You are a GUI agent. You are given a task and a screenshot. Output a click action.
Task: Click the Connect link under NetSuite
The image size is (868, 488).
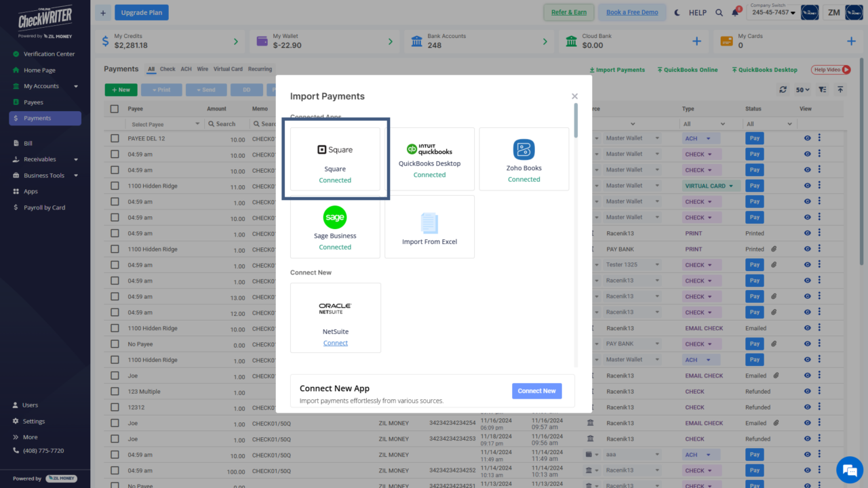[335, 342]
